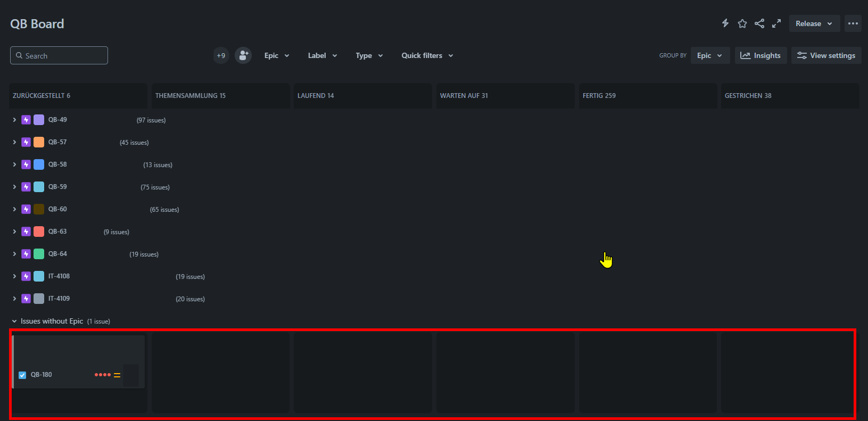Click the orange color swatch of QB-57

click(x=39, y=142)
